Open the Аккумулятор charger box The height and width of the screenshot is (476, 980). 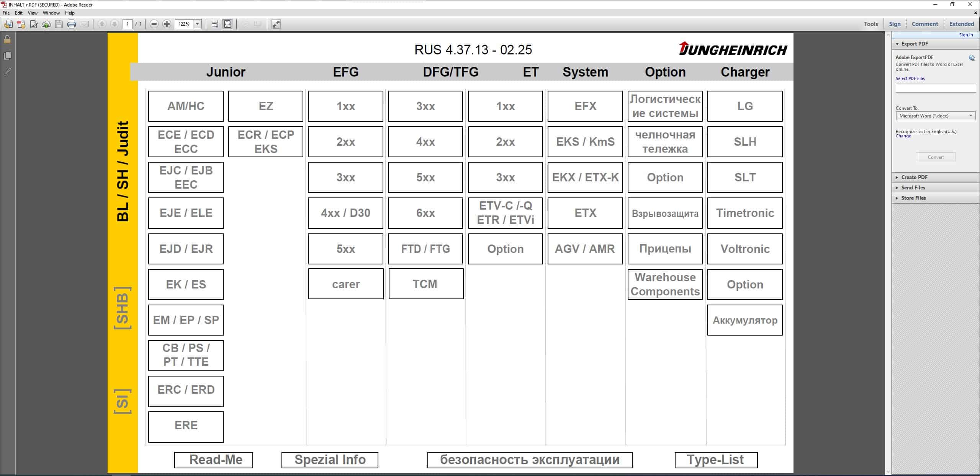(x=745, y=320)
